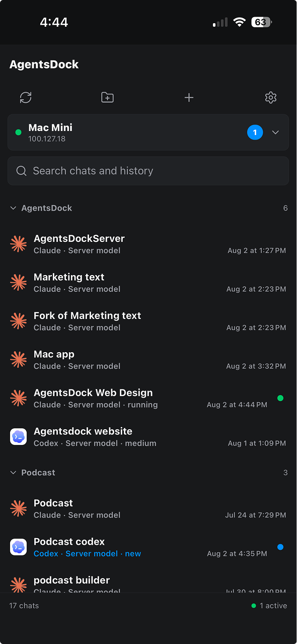
Task: Tap the 1 active footer indicator
Action: [x=269, y=606]
